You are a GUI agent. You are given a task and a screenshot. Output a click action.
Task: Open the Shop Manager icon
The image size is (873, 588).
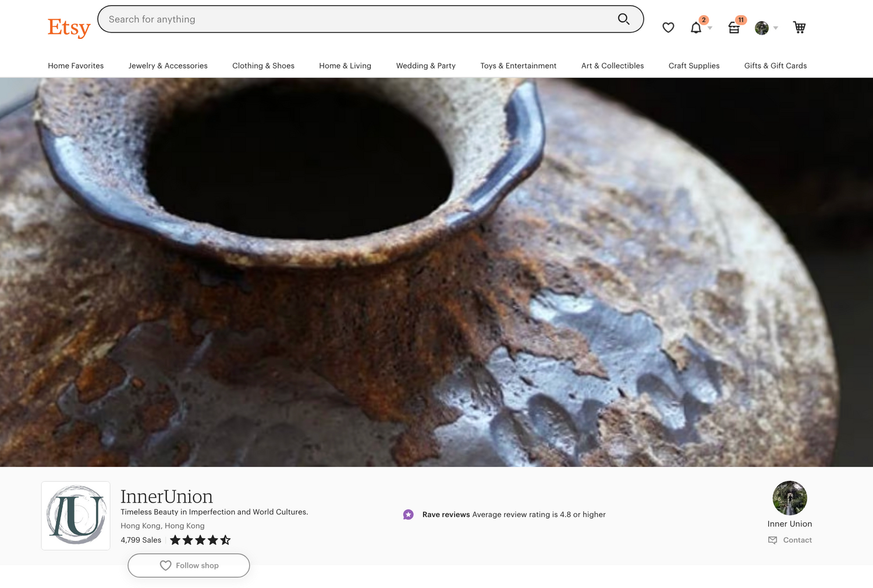[734, 27]
